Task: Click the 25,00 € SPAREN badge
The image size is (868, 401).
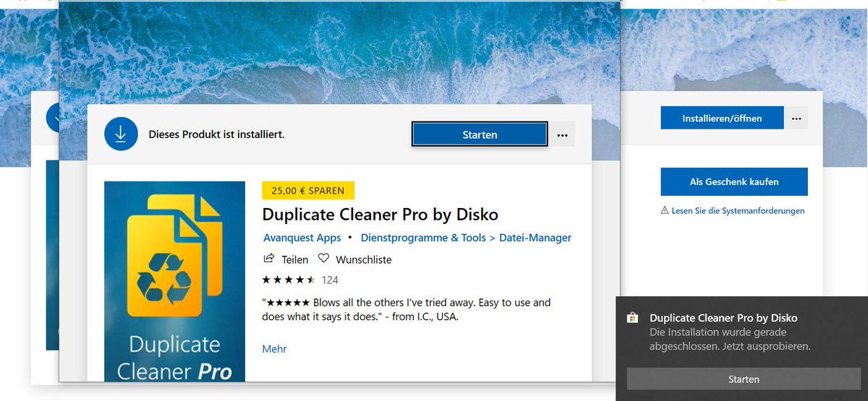Action: pyautogui.click(x=308, y=191)
